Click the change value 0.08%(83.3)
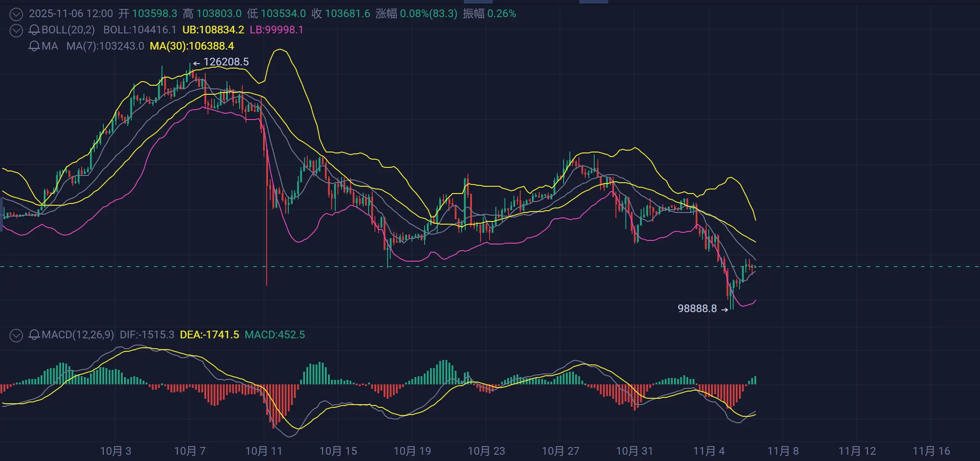The height and width of the screenshot is (461, 980). click(x=429, y=14)
